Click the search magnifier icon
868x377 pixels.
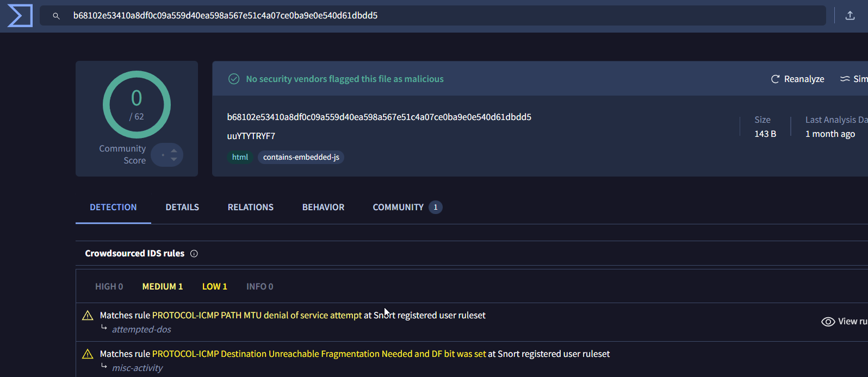click(x=56, y=16)
